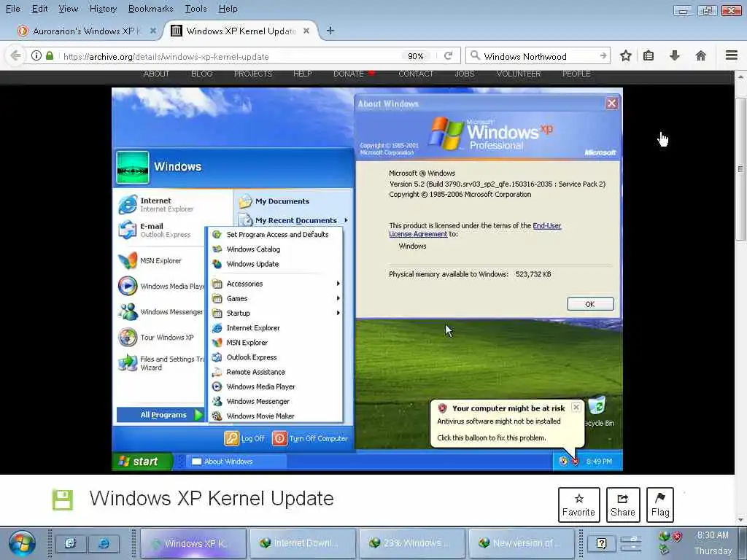
Task: Click Windows Movie Maker in programs list
Action: click(x=260, y=416)
